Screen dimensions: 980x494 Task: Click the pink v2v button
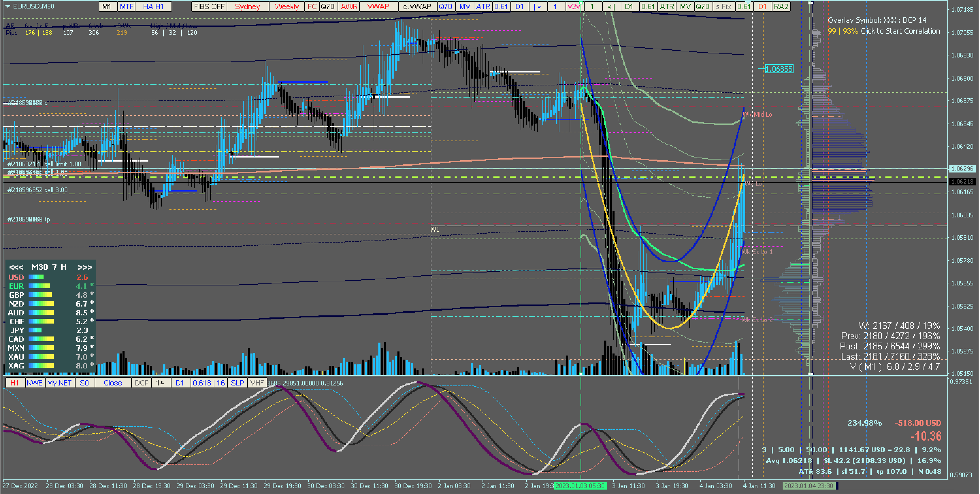click(x=573, y=6)
